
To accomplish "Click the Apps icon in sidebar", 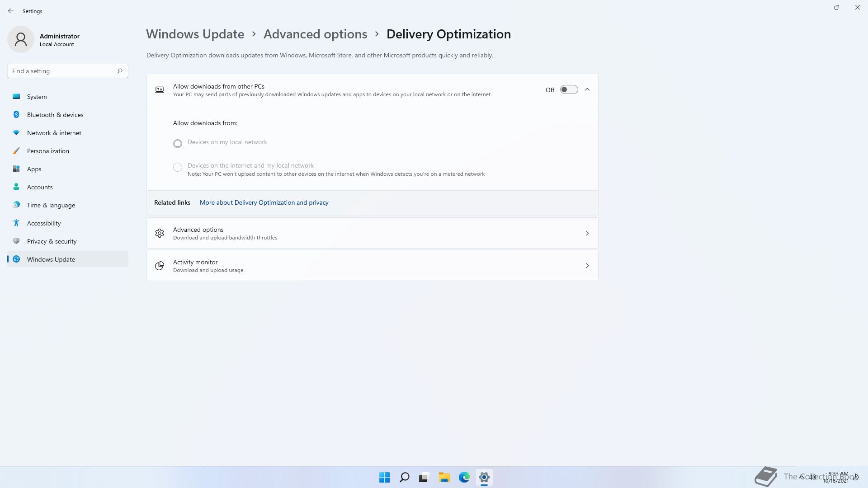I will click(16, 169).
